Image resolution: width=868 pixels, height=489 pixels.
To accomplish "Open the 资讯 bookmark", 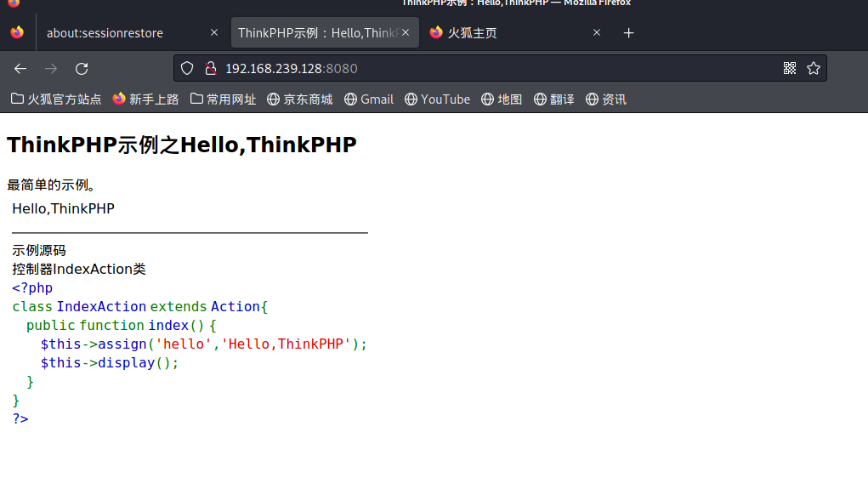I will [605, 100].
